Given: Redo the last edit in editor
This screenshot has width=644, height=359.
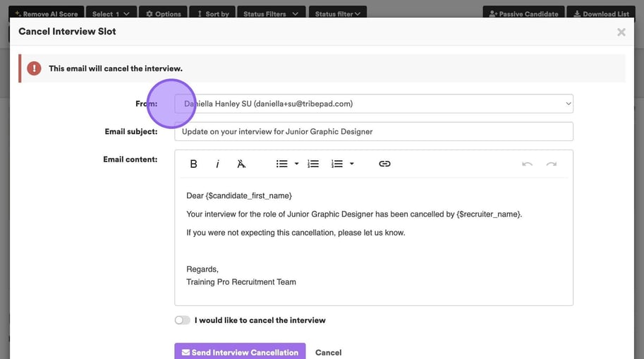Looking at the screenshot, I should click(x=551, y=164).
